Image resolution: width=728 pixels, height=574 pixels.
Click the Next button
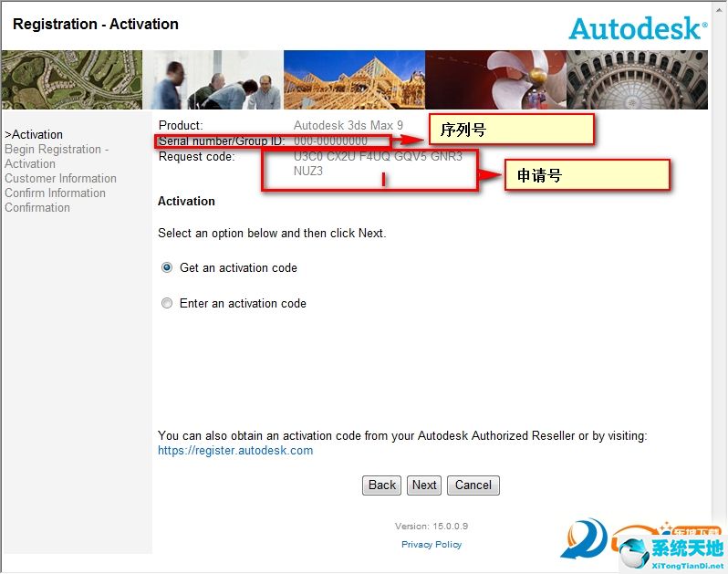[x=424, y=485]
